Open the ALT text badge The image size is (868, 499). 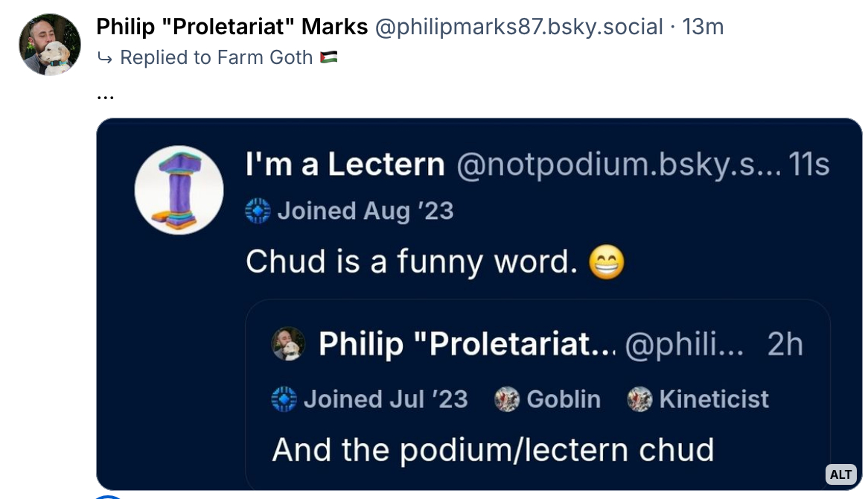tap(840, 474)
